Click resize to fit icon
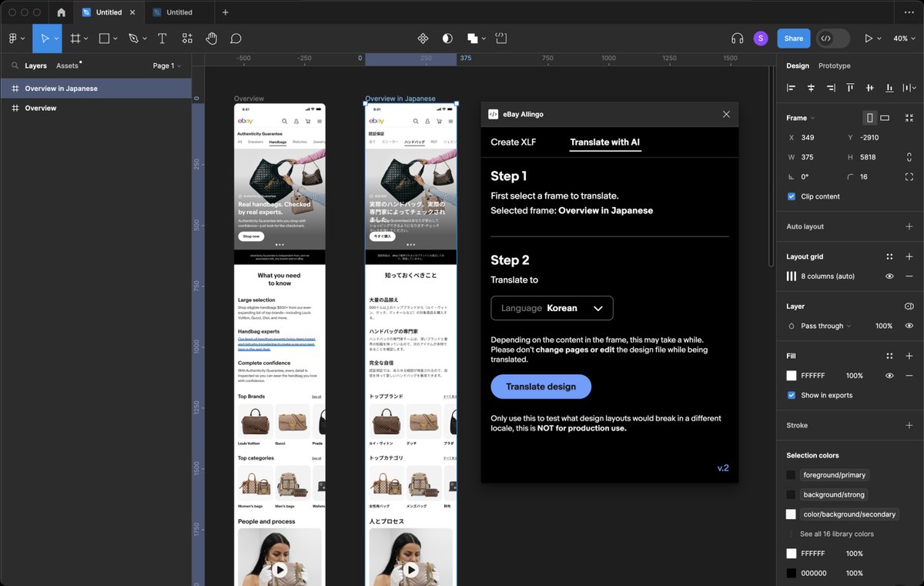924x586 pixels. click(909, 118)
